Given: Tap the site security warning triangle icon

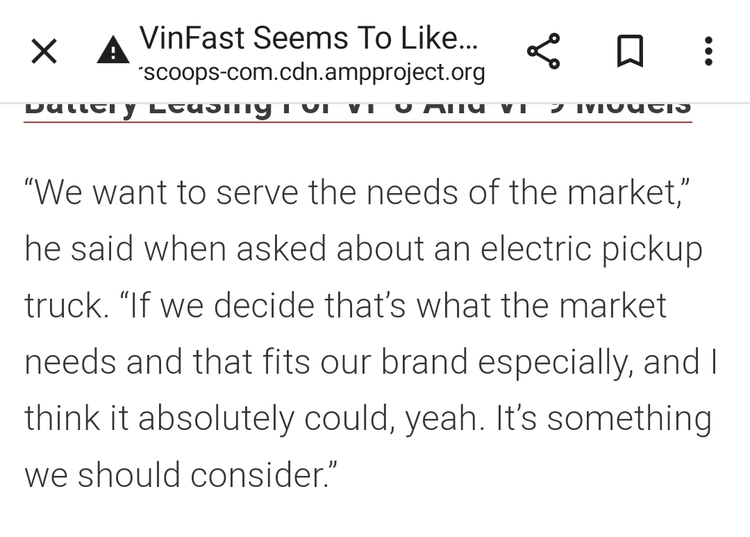Looking at the screenshot, I should coord(113,50).
